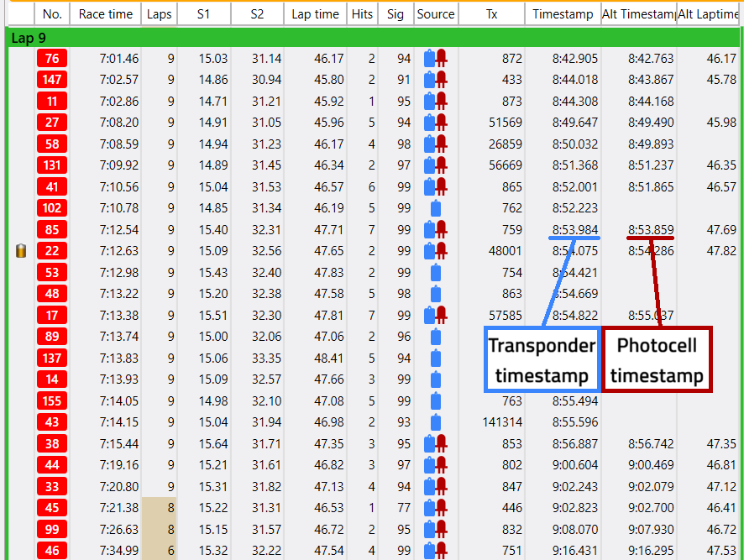This screenshot has height=560, width=744.
Task: Select red number badge 46
Action: click(52, 551)
